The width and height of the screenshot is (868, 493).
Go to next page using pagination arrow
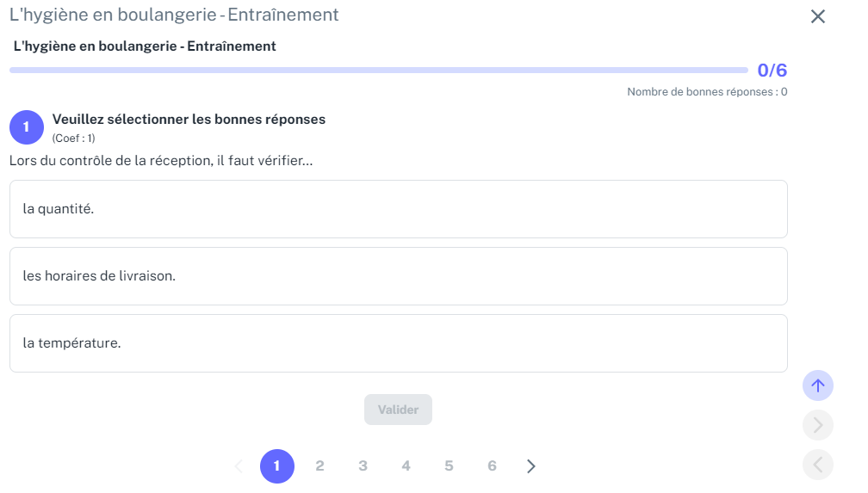530,466
